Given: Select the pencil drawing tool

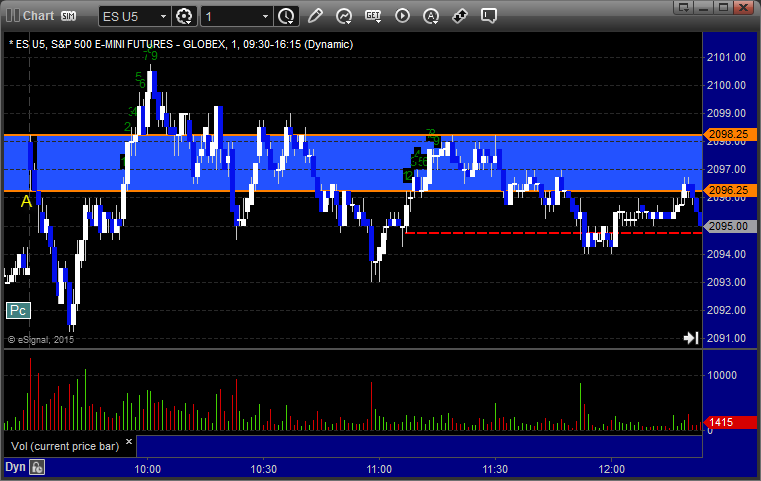Looking at the screenshot, I should pos(315,16).
